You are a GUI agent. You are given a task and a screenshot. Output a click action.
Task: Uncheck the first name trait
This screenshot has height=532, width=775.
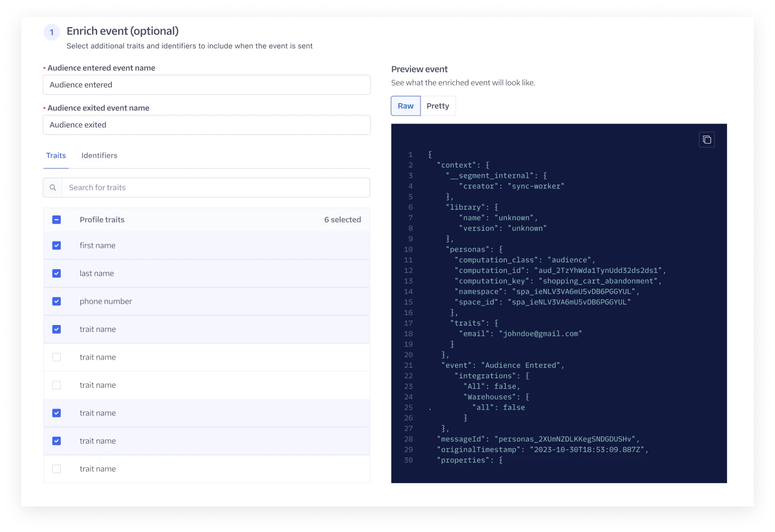coord(56,246)
